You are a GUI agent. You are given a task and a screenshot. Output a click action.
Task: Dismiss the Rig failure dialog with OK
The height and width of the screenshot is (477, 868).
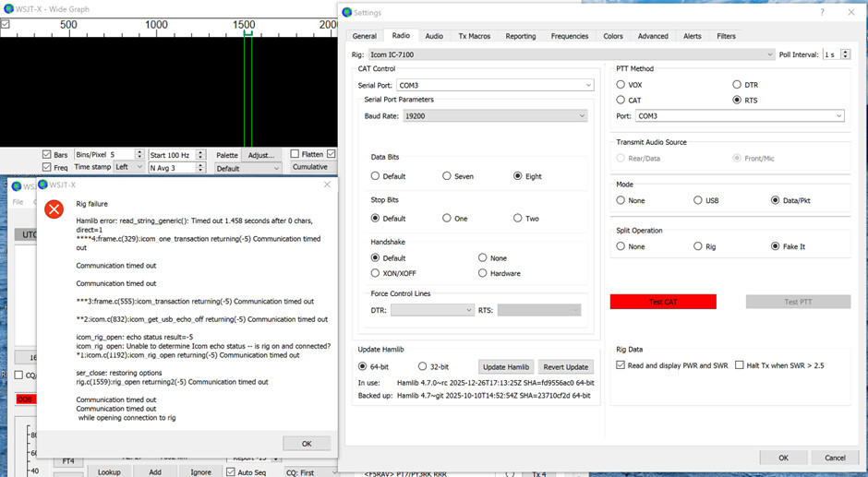pyautogui.click(x=307, y=444)
